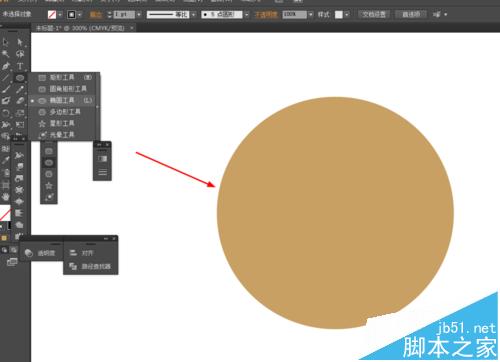Click the orange Stroke (描边) label

click(x=96, y=14)
